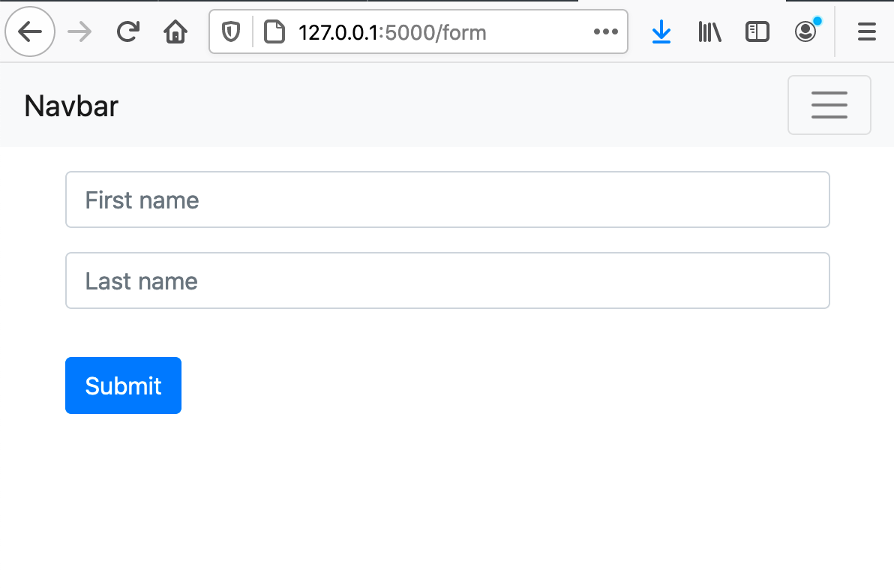Open the Library icon
Screen dimensions: 894x588
[x=709, y=31]
